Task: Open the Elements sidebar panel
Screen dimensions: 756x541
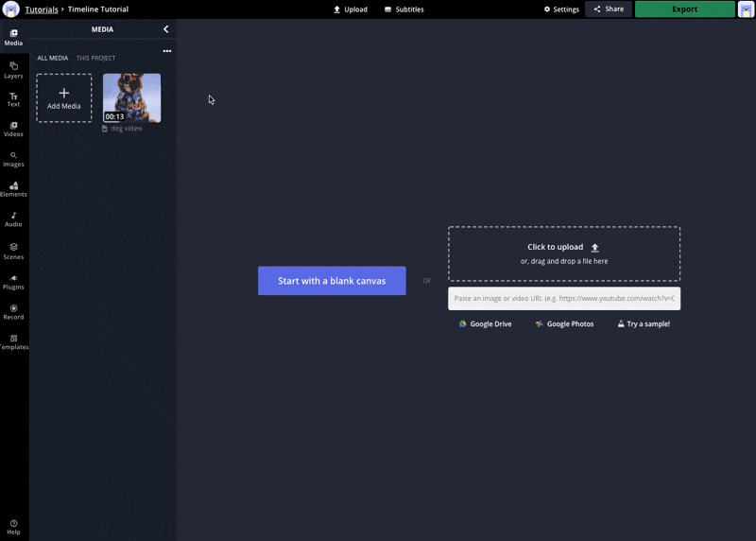Action: click(x=13, y=189)
